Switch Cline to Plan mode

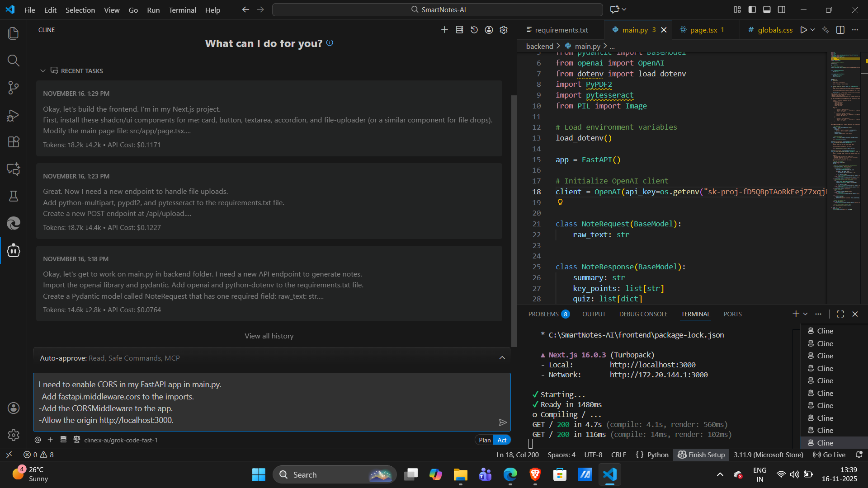click(485, 440)
